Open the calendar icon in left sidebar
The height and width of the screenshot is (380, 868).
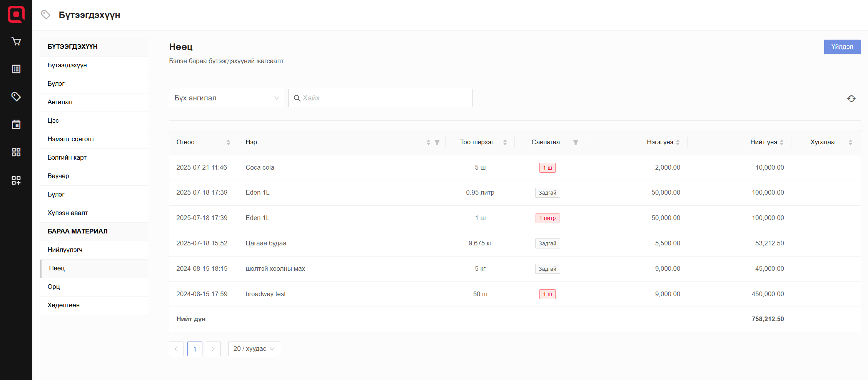tap(16, 125)
